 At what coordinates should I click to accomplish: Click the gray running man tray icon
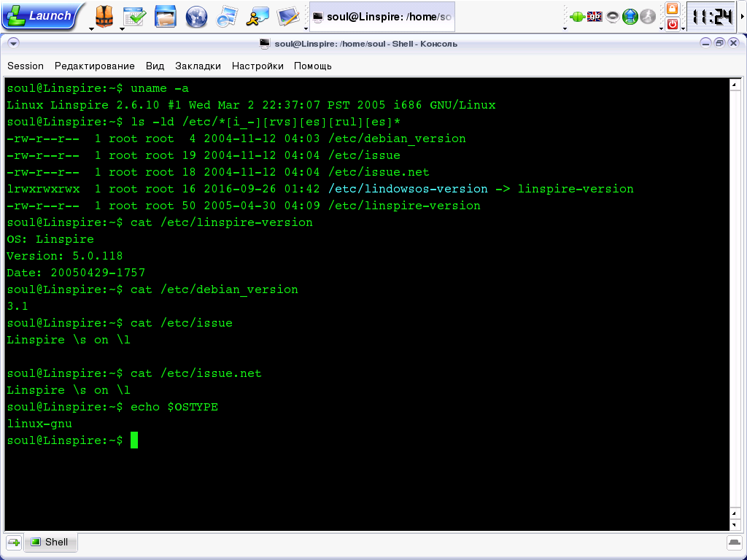tap(648, 17)
